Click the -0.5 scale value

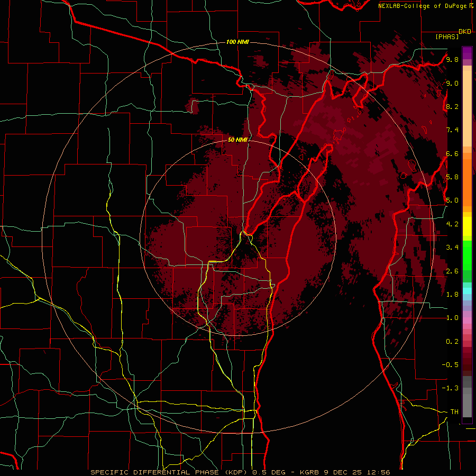tap(450, 365)
